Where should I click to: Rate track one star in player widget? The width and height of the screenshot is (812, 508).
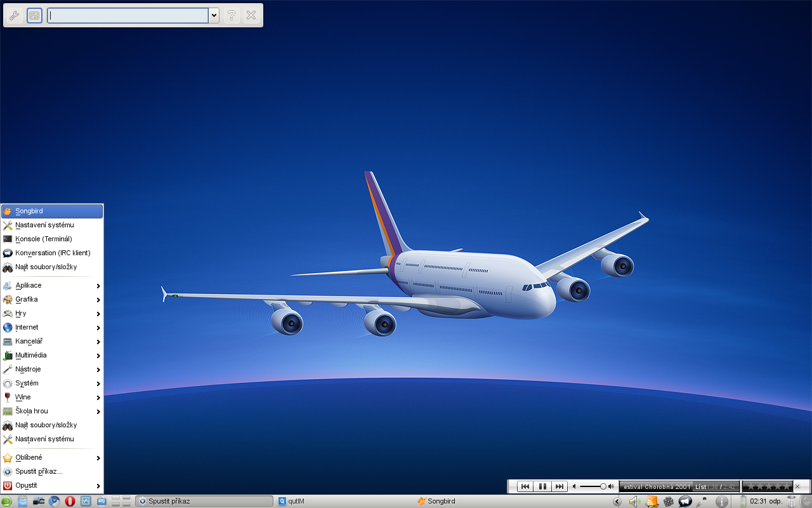pyautogui.click(x=750, y=486)
